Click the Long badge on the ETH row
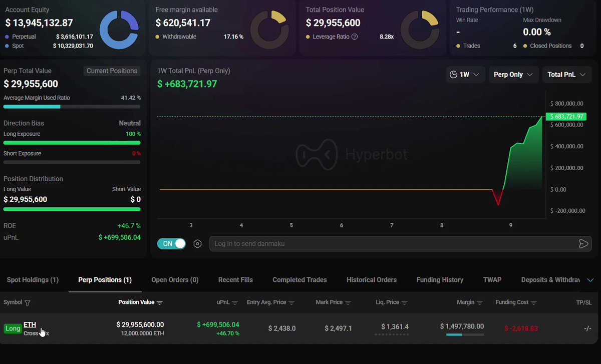This screenshot has height=364, width=601. [x=13, y=328]
